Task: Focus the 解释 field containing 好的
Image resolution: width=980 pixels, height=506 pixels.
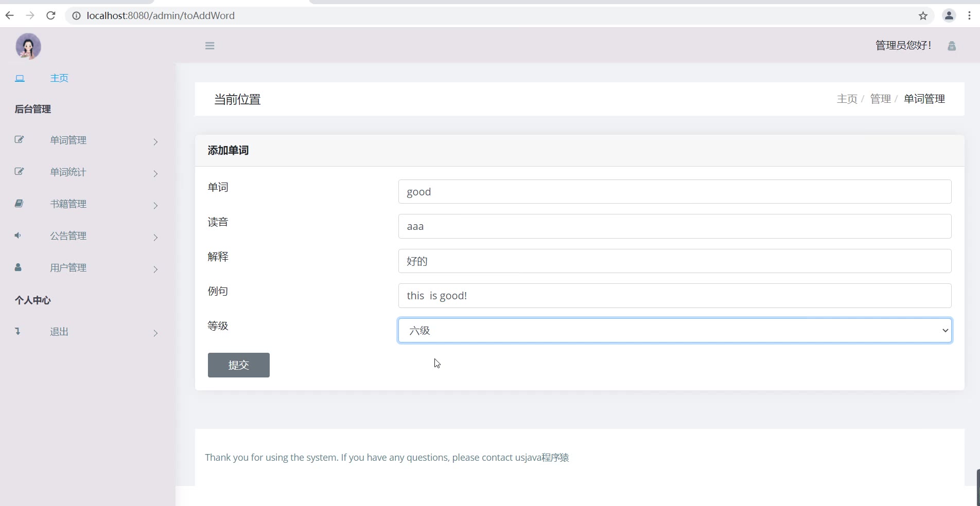Action: [x=675, y=261]
